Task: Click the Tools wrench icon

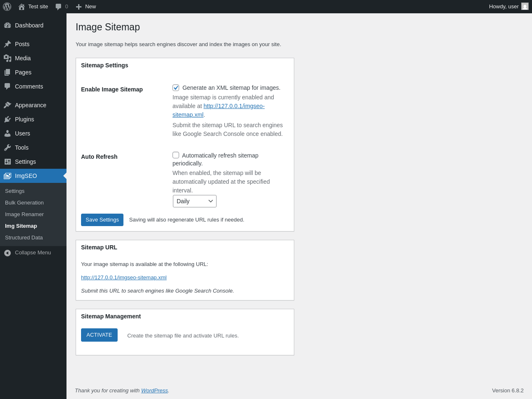Action: pyautogui.click(x=7, y=148)
